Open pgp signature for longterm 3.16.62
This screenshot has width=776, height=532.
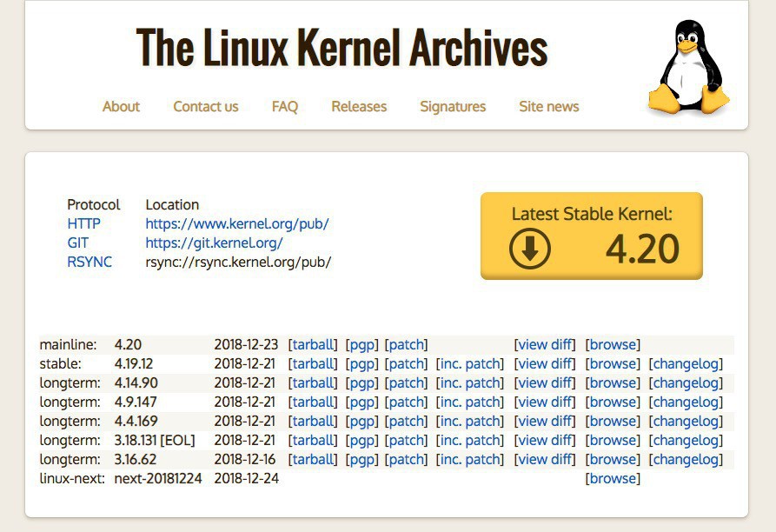coord(361,459)
